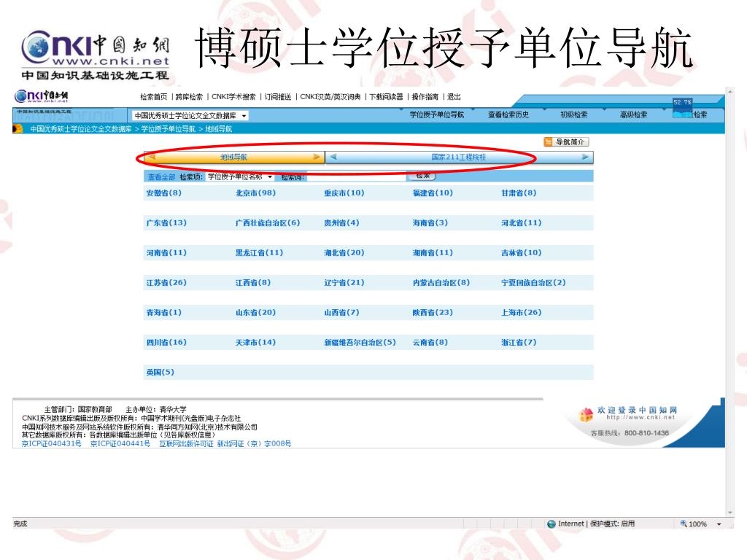The image size is (747, 560).
Task: Open region 福建省(10)
Action: [x=433, y=192]
